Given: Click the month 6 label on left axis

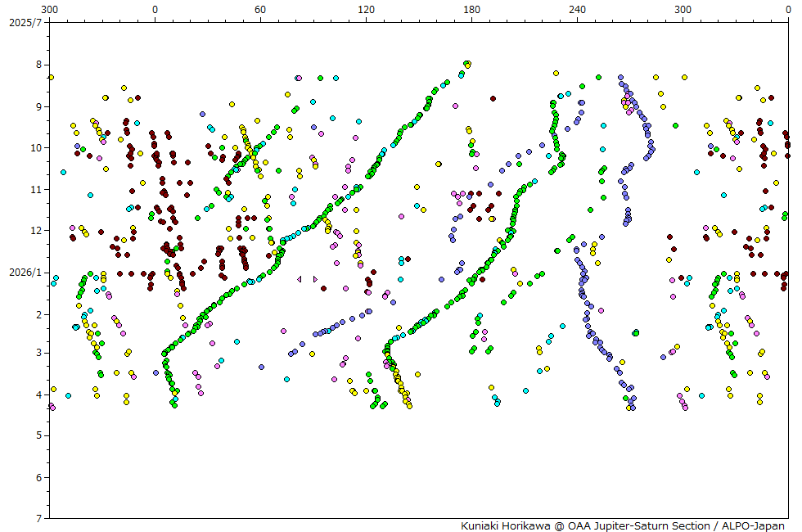Looking at the screenshot, I should [x=38, y=477].
